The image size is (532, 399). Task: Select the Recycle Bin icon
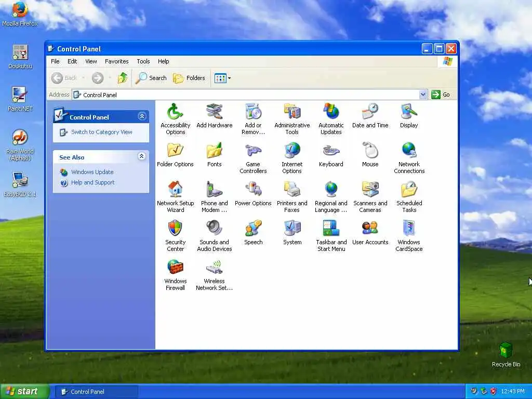coord(506,354)
